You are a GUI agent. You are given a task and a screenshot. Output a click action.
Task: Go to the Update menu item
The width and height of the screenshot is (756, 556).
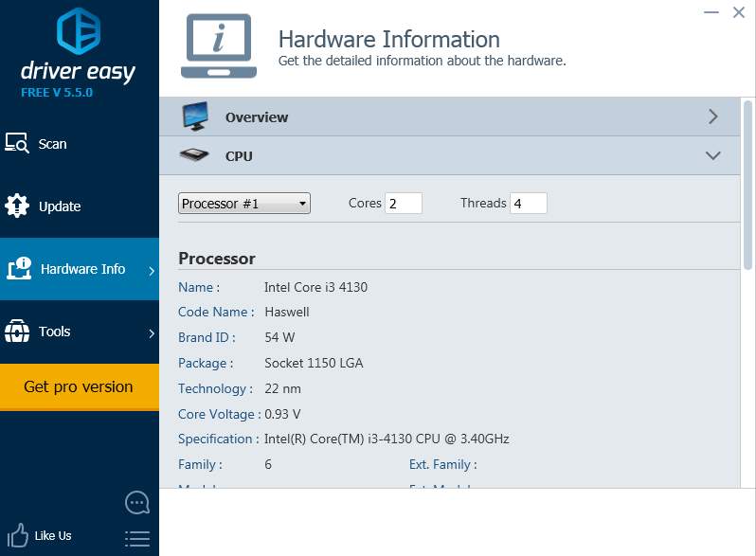[80, 206]
